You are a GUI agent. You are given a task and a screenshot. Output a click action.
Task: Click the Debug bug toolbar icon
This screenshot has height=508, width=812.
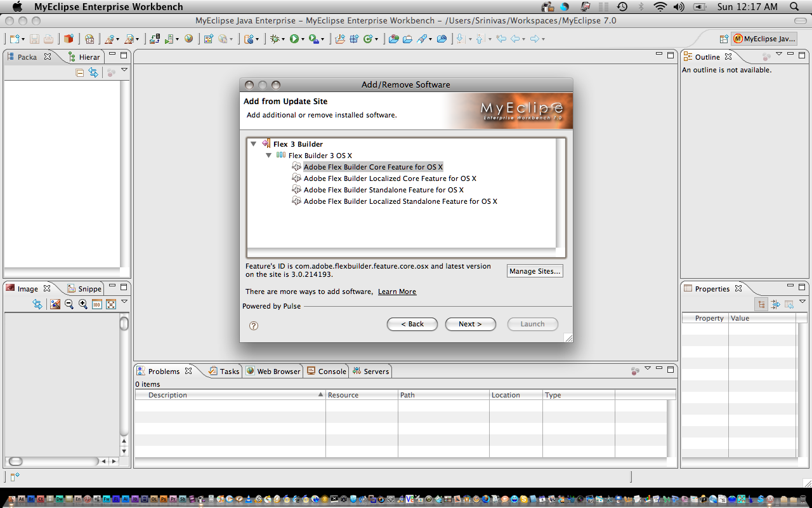pos(275,39)
